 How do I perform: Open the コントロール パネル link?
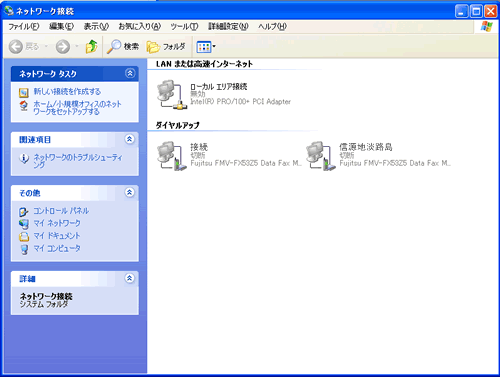[61, 211]
